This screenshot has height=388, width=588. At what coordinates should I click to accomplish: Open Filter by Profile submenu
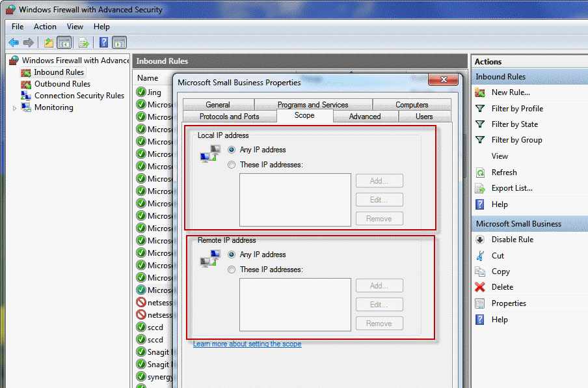pyautogui.click(x=517, y=109)
